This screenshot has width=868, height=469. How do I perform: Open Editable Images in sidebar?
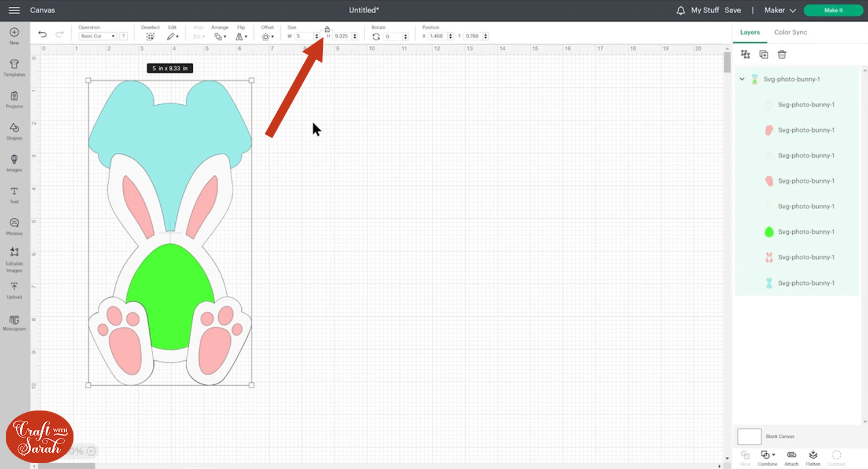14,260
